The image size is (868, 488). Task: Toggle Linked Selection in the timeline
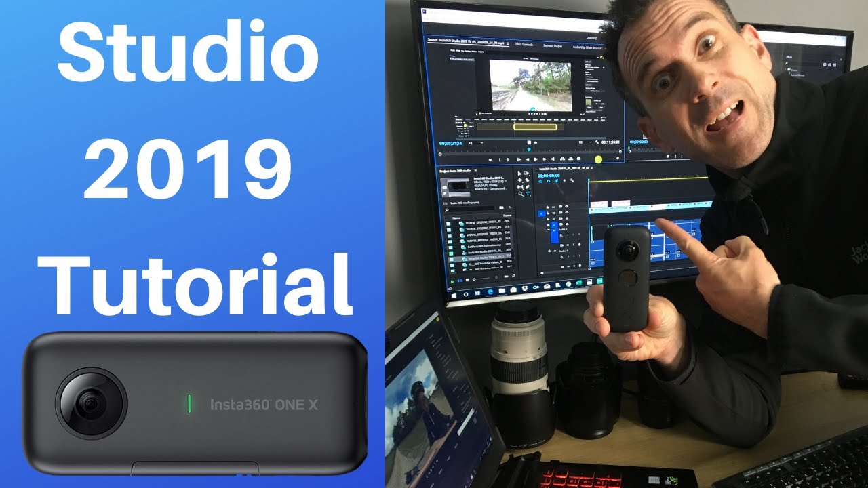coord(557,180)
